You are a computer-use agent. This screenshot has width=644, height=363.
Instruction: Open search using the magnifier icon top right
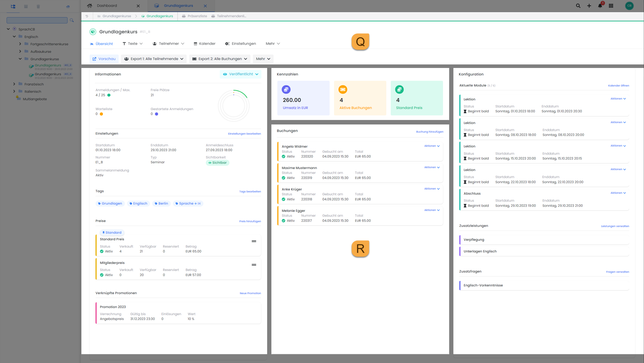pos(578,6)
